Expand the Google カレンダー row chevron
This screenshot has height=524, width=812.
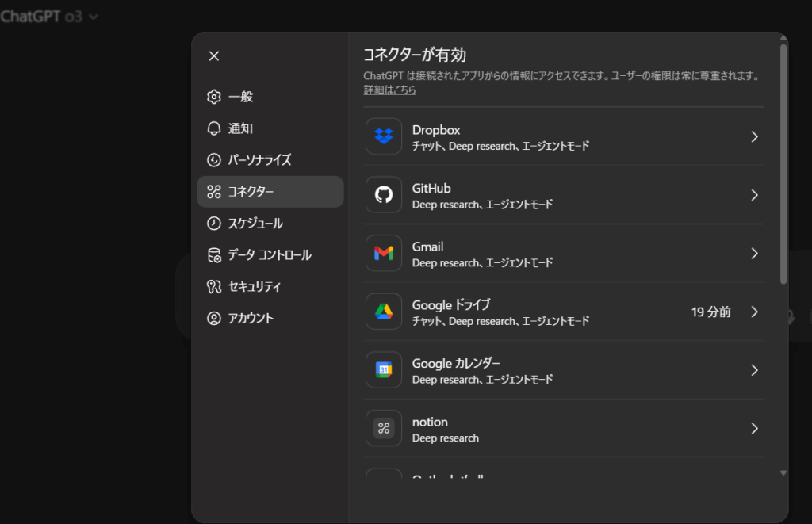pyautogui.click(x=755, y=370)
